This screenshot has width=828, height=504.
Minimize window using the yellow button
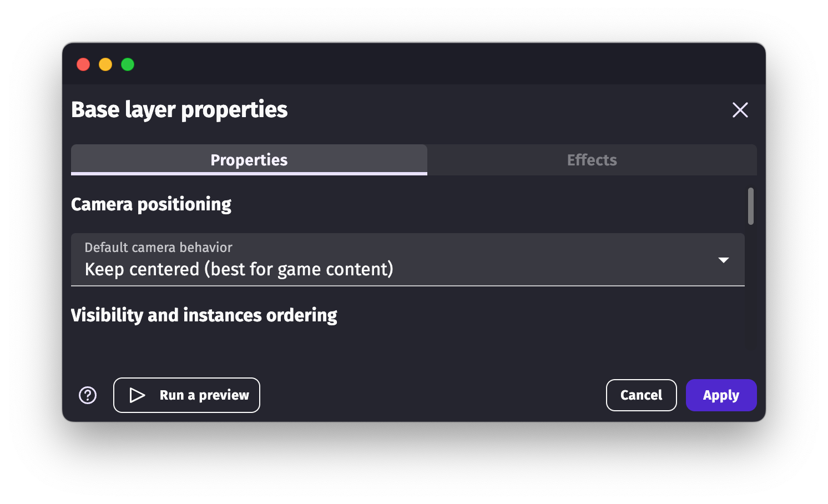click(105, 64)
